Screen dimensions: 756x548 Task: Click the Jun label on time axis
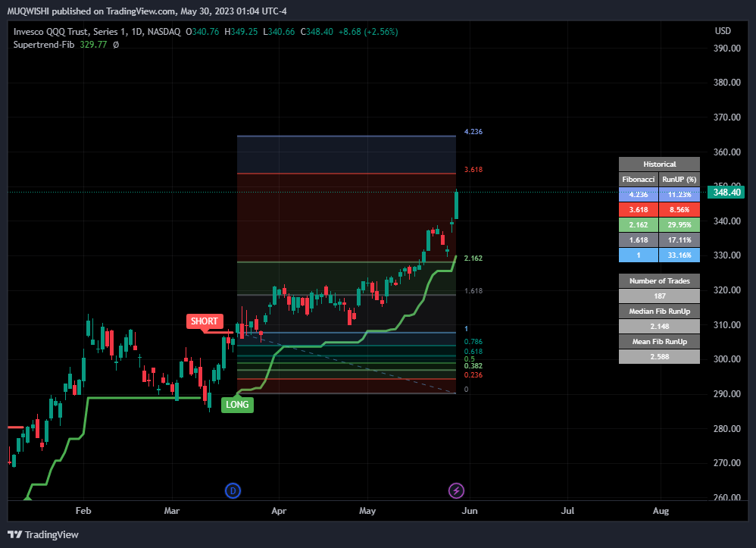pyautogui.click(x=470, y=510)
